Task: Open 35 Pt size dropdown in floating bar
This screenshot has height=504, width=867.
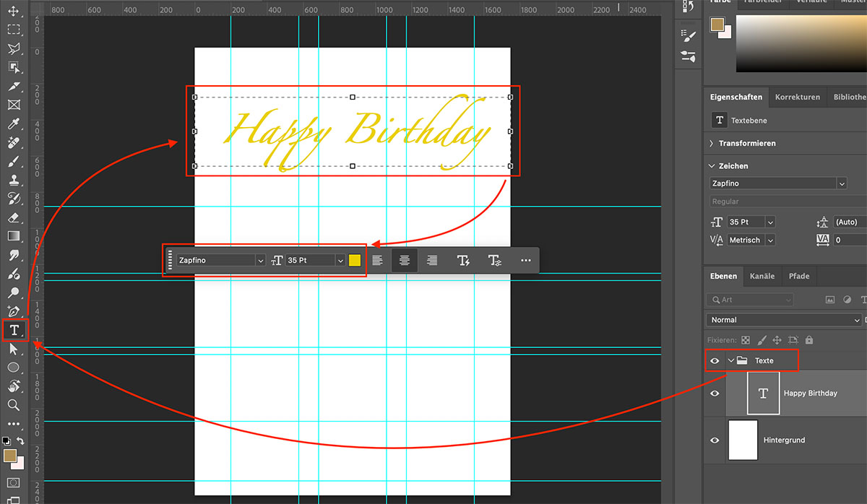Action: click(x=340, y=260)
